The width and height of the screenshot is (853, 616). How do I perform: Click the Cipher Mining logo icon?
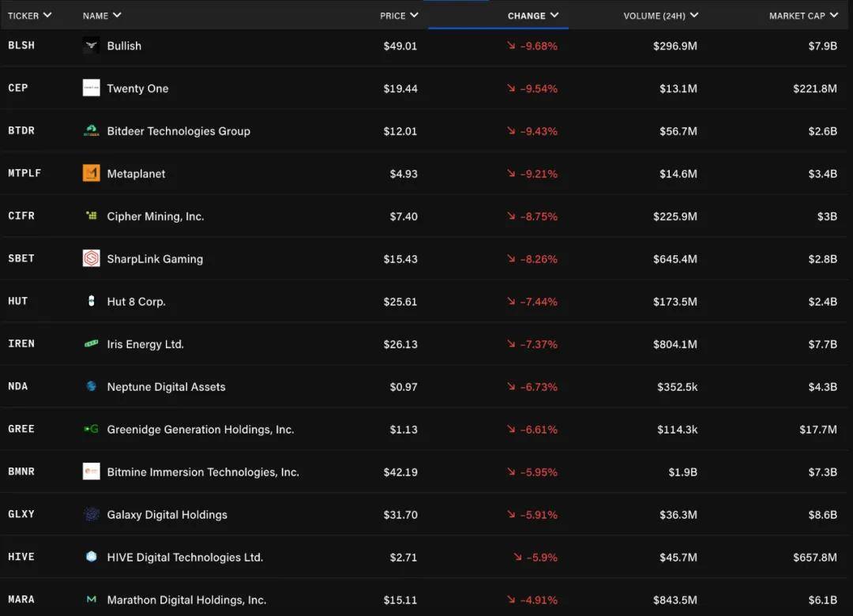click(x=91, y=216)
